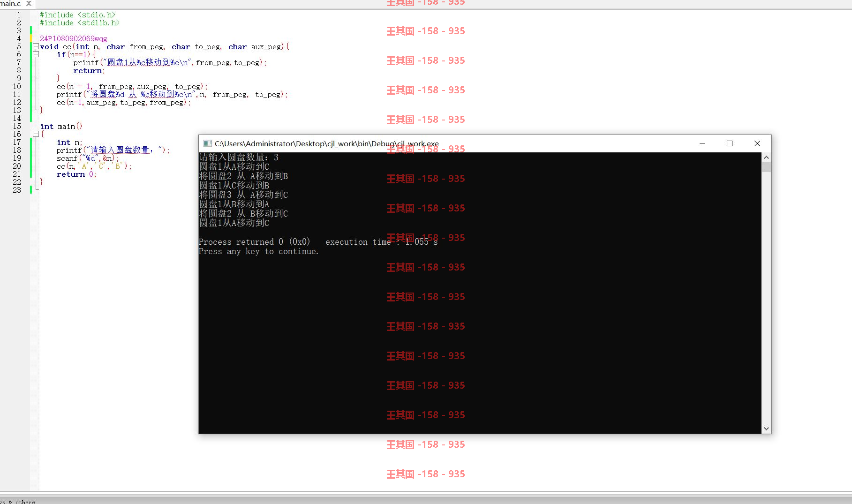Collapse the main function fold marker
This screenshot has width=852, height=504.
(36, 134)
